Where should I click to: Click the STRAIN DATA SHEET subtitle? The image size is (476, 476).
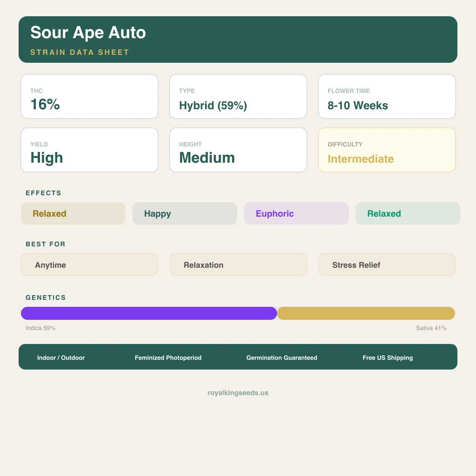point(79,52)
